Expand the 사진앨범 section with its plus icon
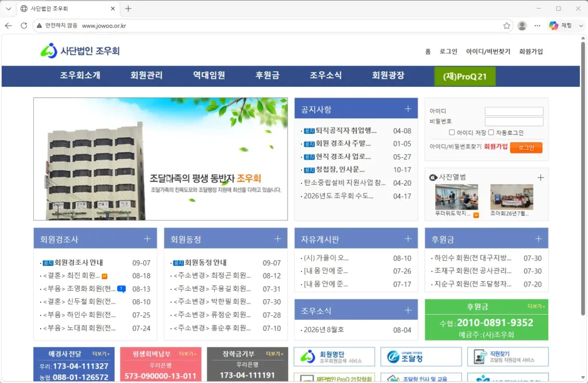 tap(540, 177)
